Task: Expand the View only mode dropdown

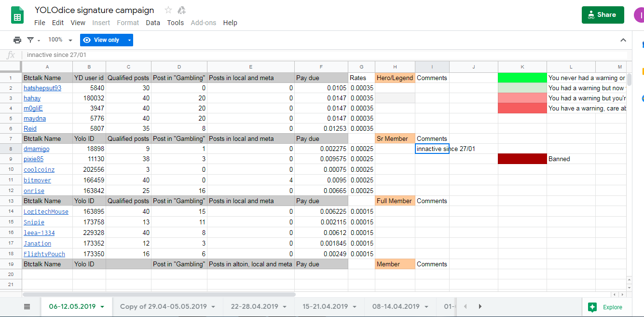Action: tap(129, 40)
